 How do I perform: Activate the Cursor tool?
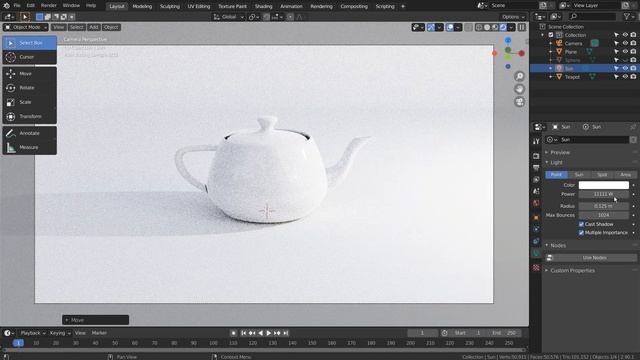click(29, 57)
